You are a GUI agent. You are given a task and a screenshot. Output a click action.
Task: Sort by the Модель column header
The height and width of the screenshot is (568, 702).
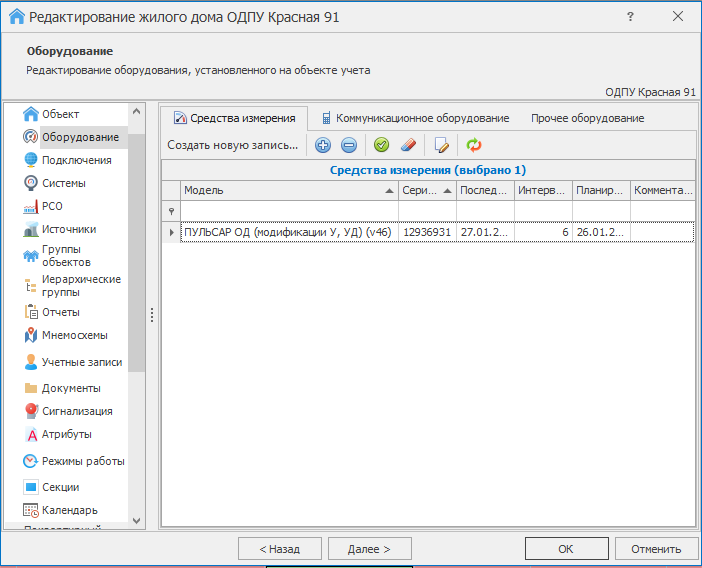tap(288, 190)
